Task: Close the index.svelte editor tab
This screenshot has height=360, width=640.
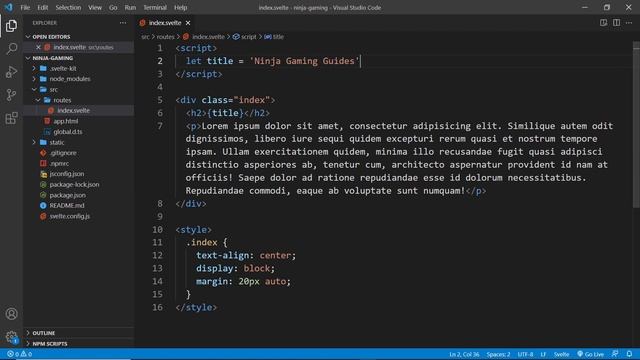Action: (x=188, y=23)
